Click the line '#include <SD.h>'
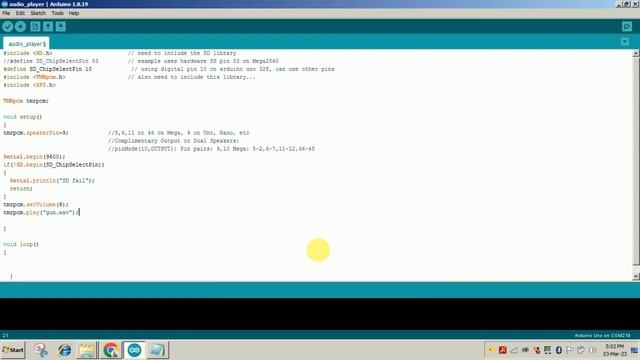 [28, 53]
